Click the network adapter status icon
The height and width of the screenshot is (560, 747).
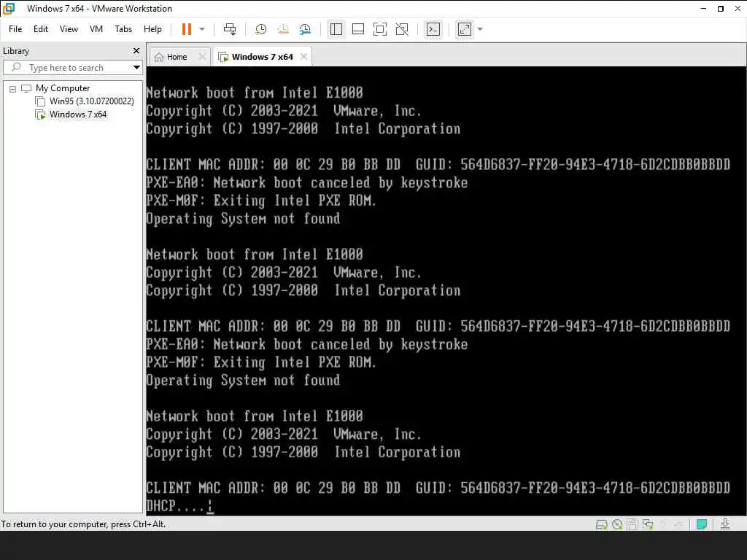point(648,524)
